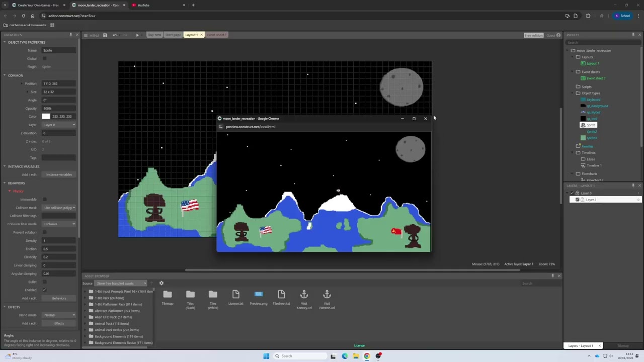644x362 pixels.
Task: Toggle the Layer 0 lock icon
Action: 577,193
